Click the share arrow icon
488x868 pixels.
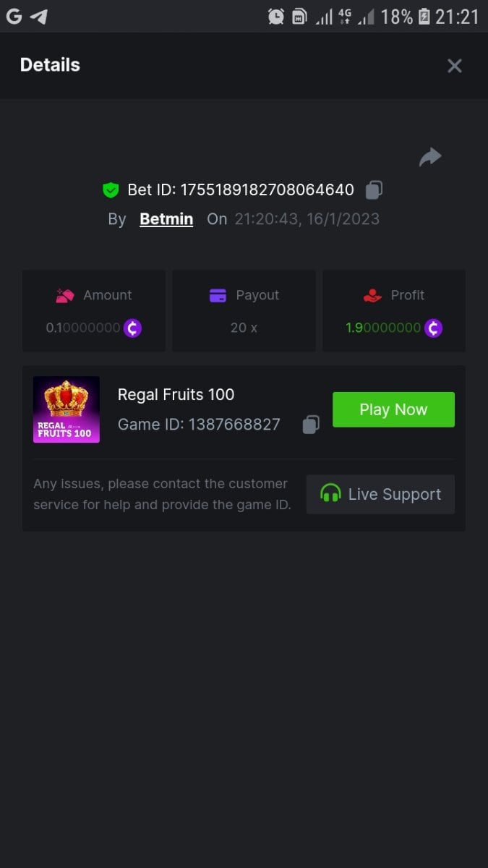(430, 157)
